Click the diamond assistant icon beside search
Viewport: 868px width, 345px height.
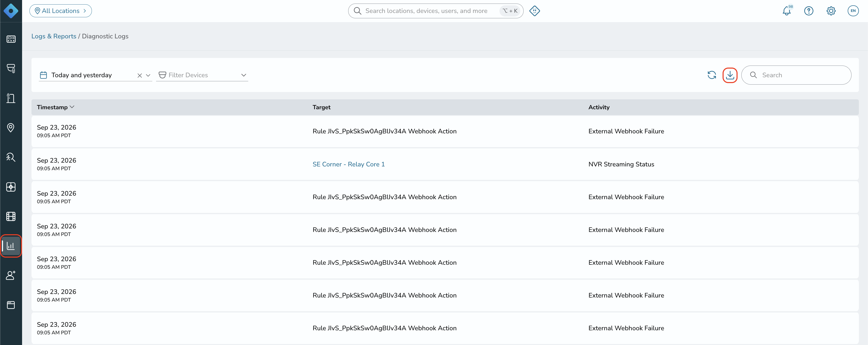click(535, 11)
